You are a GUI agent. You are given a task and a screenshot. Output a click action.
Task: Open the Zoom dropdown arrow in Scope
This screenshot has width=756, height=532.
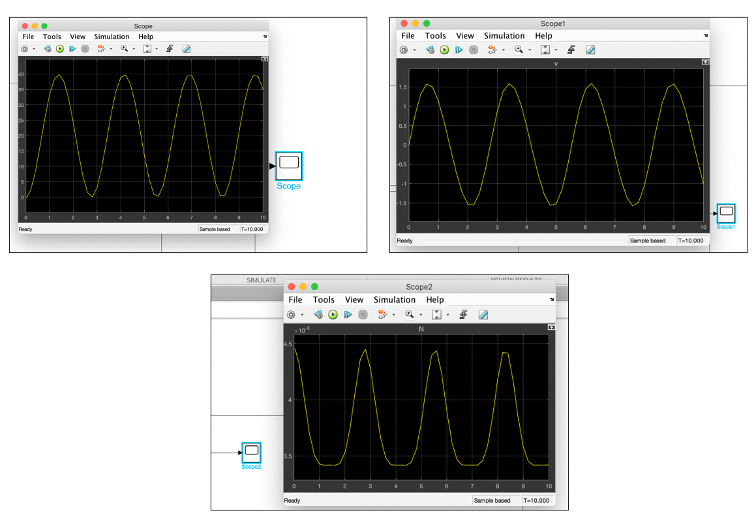133,48
